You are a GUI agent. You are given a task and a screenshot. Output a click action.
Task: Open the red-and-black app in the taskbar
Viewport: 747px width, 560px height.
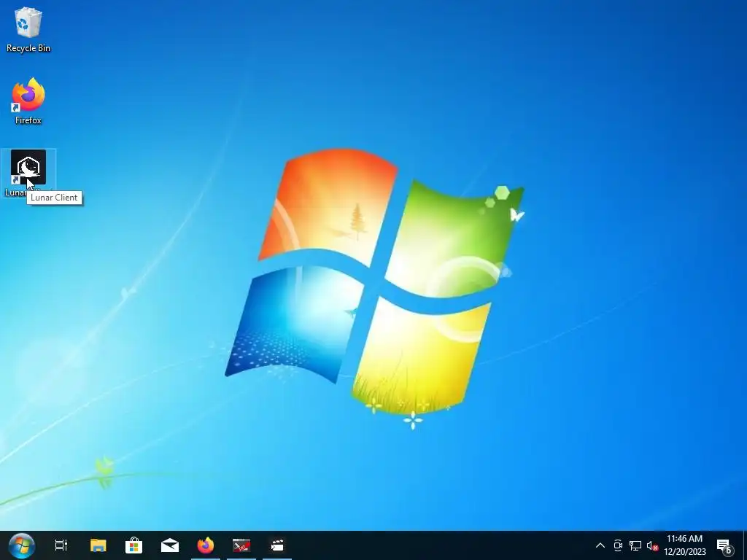tap(241, 545)
